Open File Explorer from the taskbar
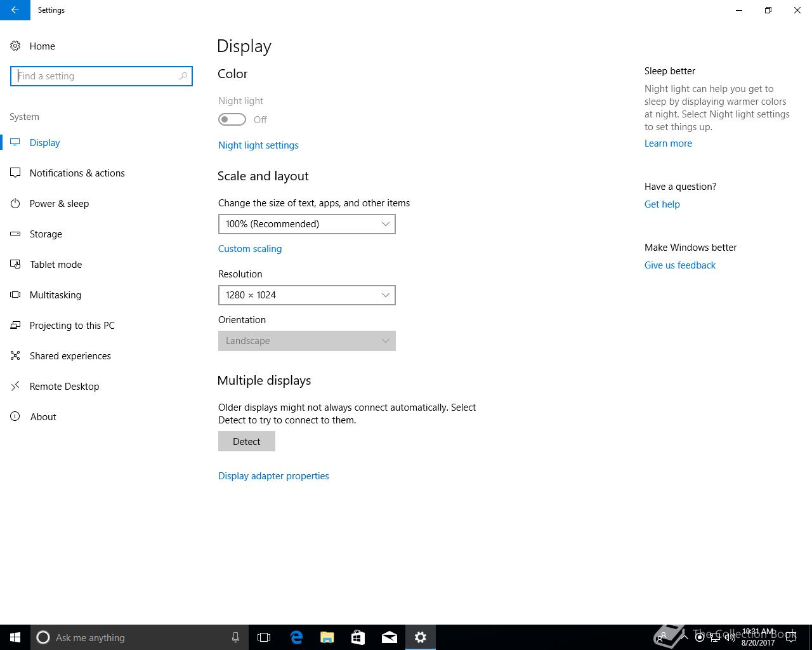812x650 pixels. click(x=327, y=637)
